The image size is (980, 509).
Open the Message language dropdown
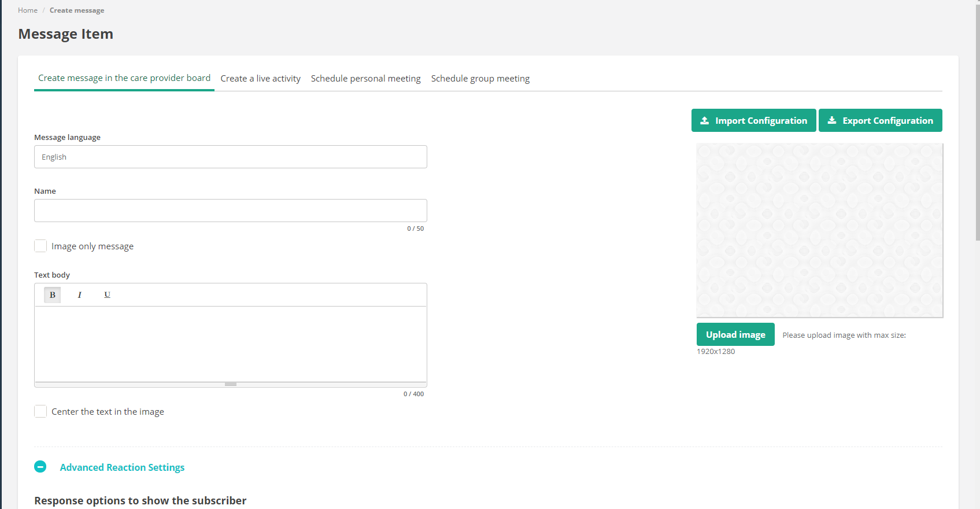click(230, 157)
